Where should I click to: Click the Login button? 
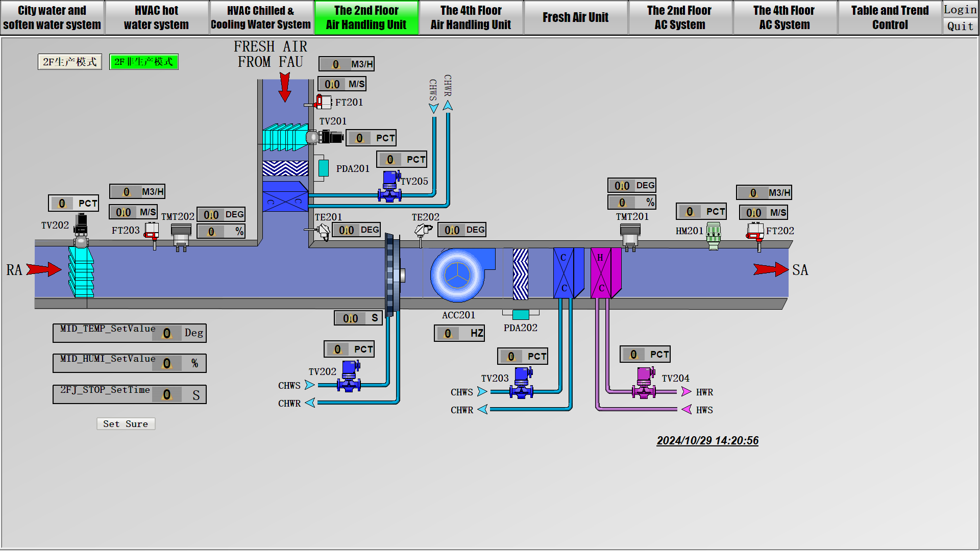[960, 9]
